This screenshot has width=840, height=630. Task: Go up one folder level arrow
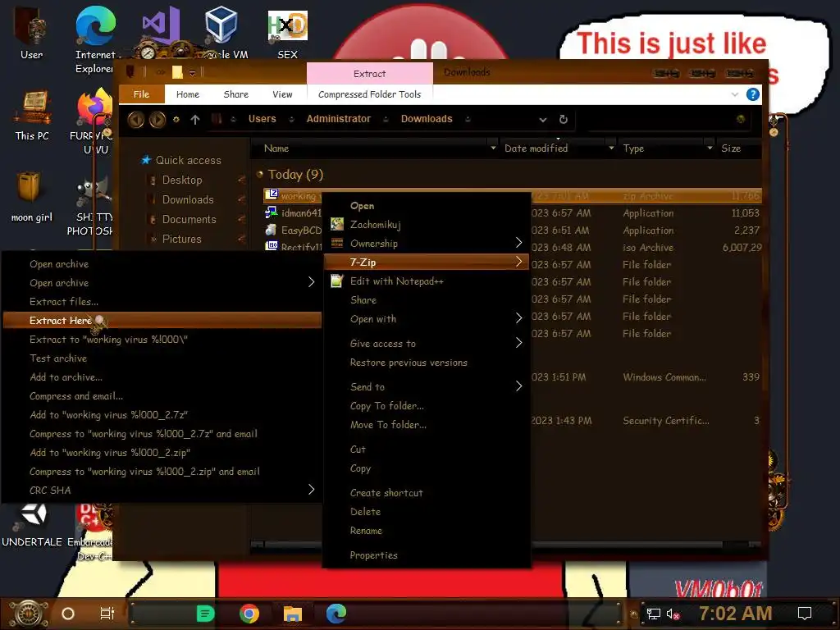[195, 120]
